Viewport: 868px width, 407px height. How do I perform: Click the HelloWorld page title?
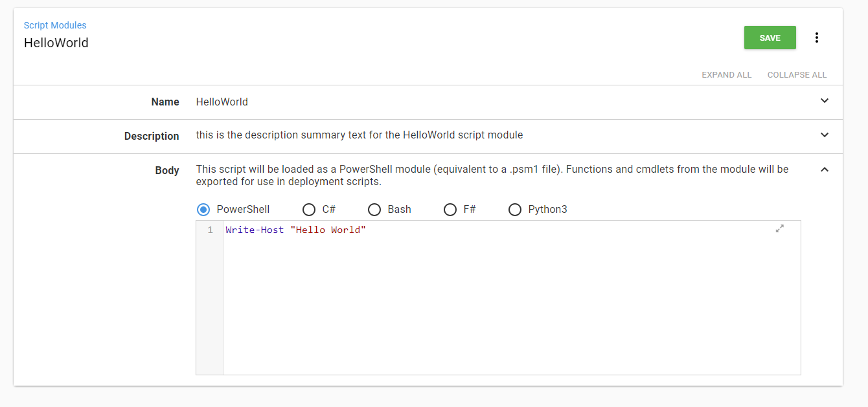click(x=56, y=43)
